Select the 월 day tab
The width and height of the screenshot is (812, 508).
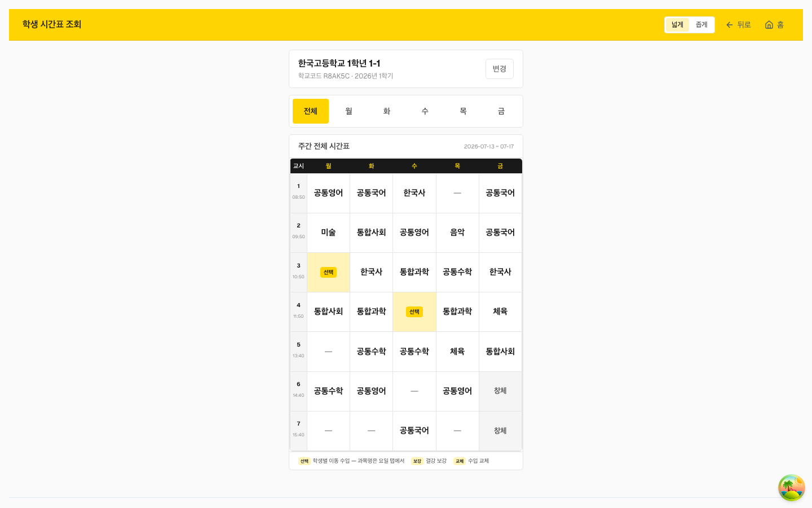click(349, 111)
